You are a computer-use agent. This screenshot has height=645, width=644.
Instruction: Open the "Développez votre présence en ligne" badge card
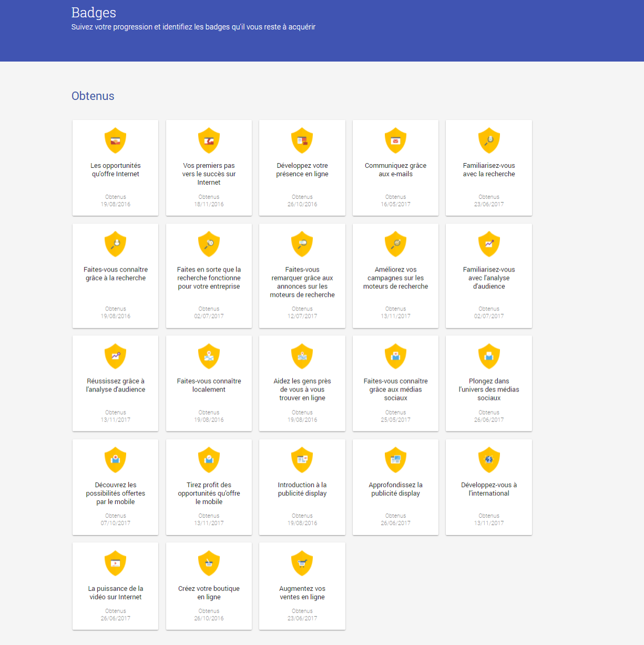302,168
